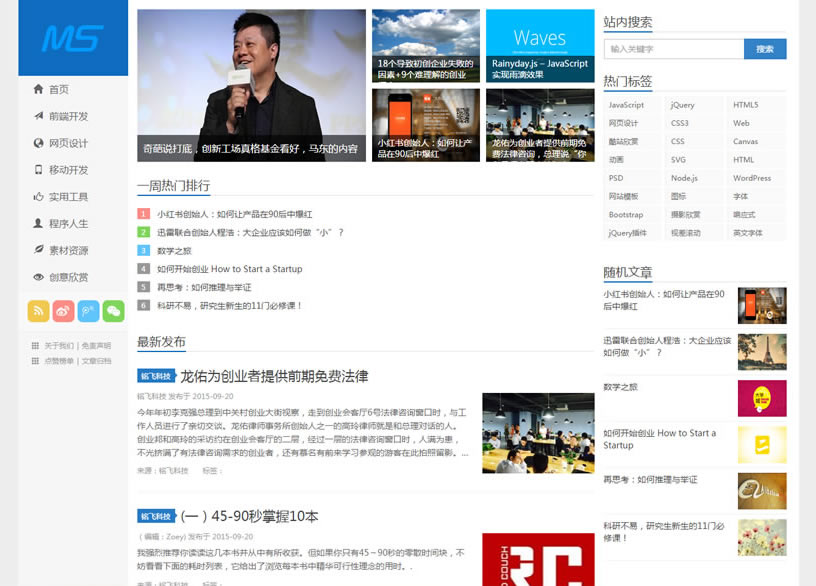Open the 前端开发 menu item

(x=69, y=116)
